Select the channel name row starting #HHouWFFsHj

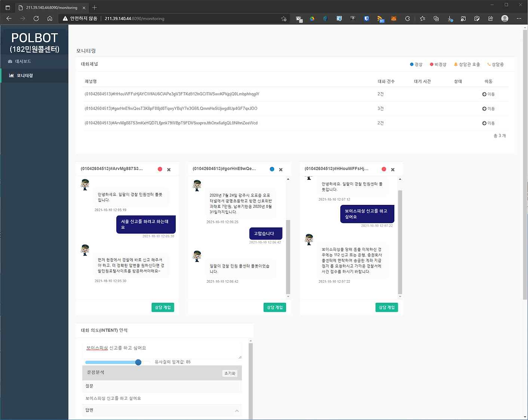(x=172, y=94)
